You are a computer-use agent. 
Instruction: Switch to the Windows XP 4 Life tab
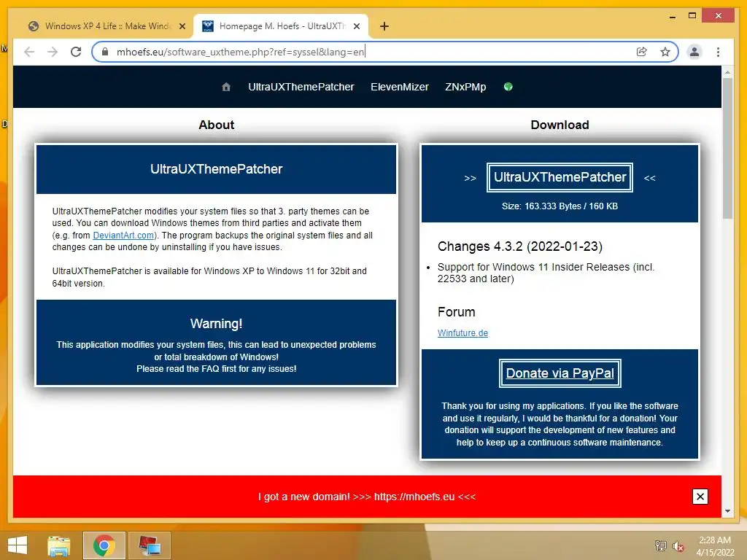point(108,26)
